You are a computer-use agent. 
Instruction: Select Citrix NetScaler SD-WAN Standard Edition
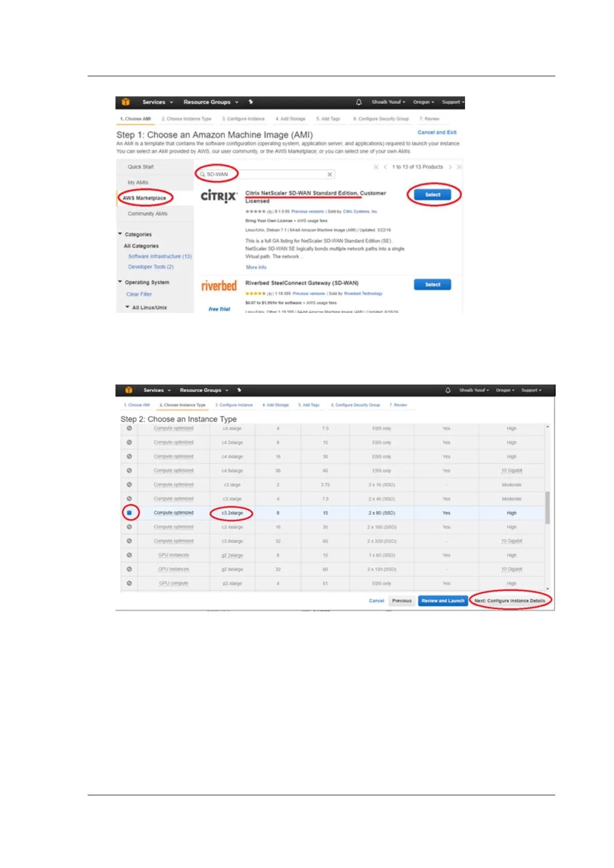[x=433, y=195]
